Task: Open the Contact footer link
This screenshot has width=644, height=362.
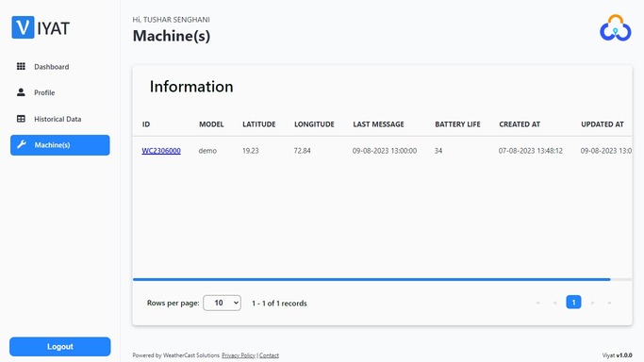Action: pyautogui.click(x=269, y=355)
